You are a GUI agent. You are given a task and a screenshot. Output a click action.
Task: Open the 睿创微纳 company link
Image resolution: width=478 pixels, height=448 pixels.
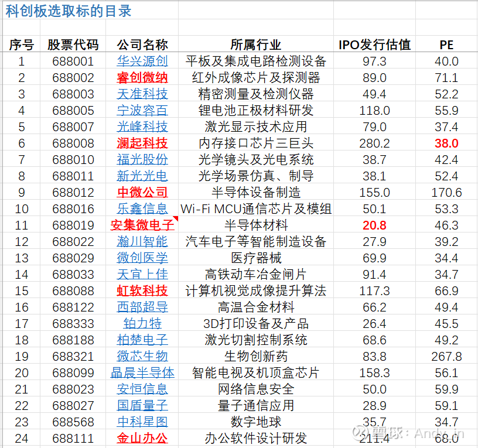click(x=142, y=78)
